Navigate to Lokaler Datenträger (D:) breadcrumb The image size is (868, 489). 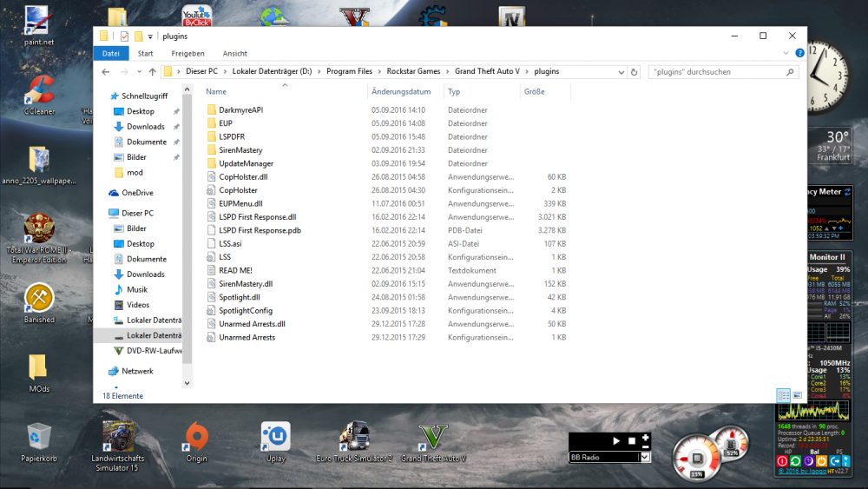(272, 71)
